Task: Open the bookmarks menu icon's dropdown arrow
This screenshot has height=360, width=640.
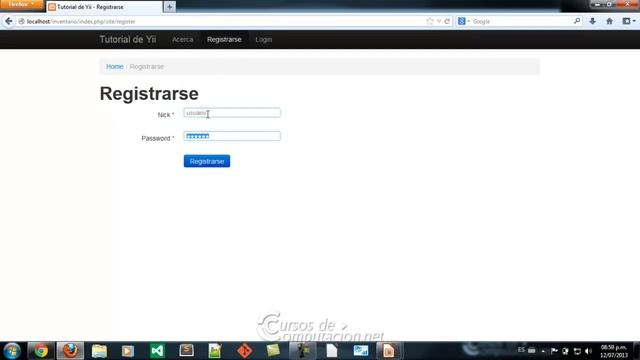Action: 634,21
